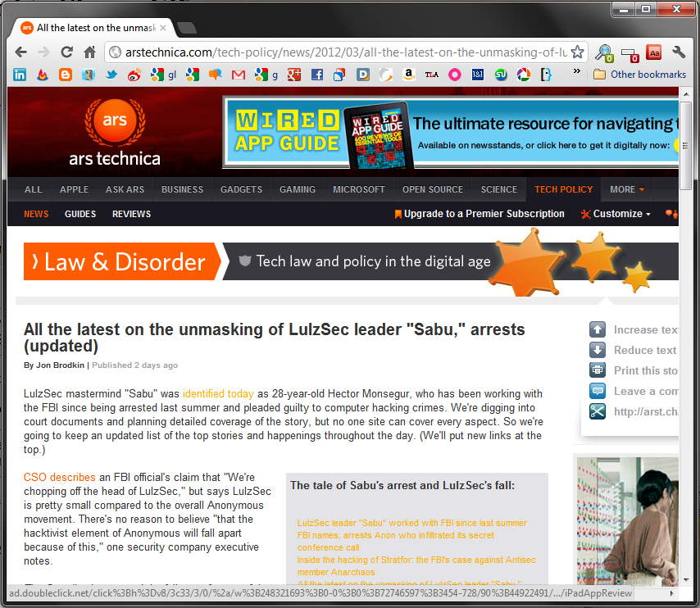Open the Amazon bookmark

[x=408, y=75]
